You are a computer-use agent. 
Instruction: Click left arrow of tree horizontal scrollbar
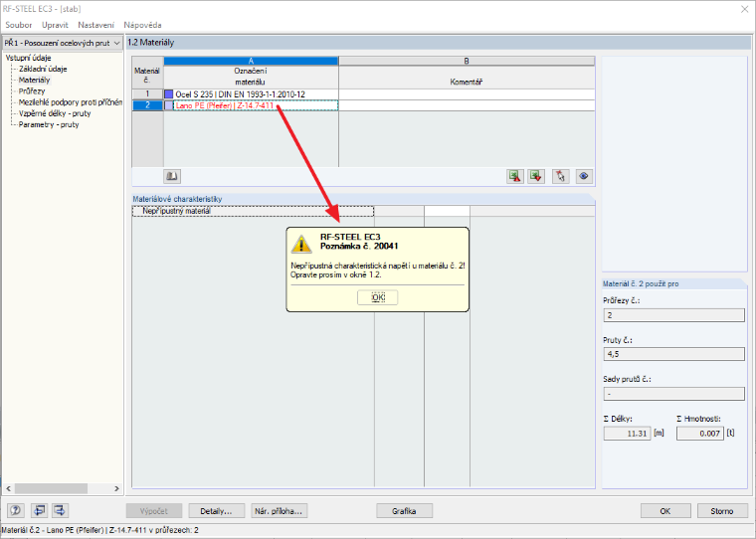8,488
